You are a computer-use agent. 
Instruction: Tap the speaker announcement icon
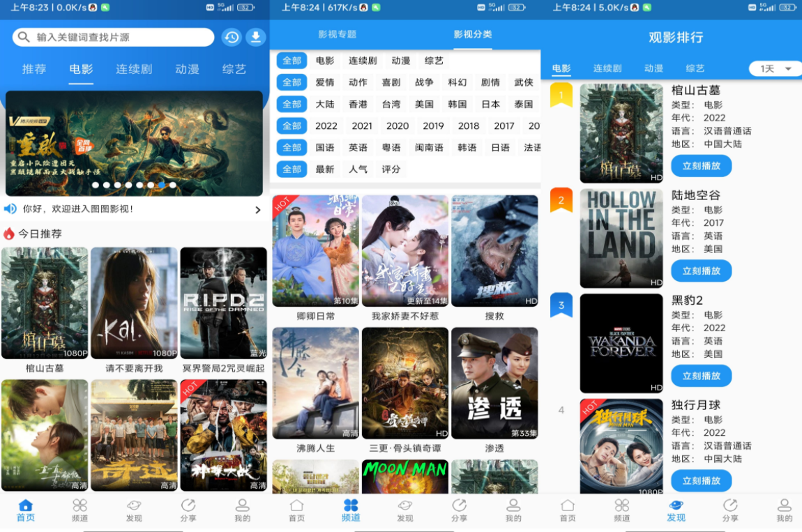10,208
